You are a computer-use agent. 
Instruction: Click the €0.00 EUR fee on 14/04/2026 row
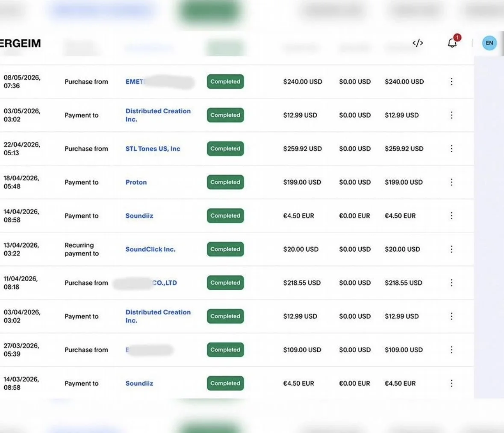354,216
